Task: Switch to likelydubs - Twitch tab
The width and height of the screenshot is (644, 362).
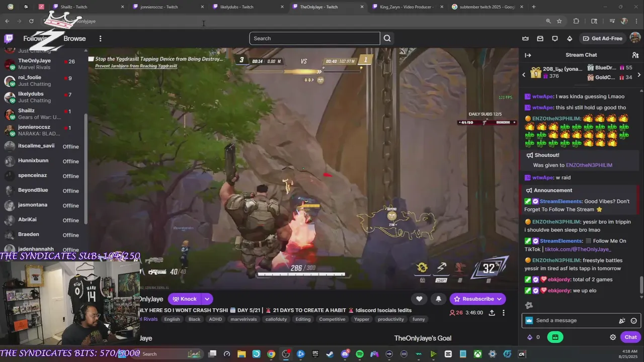Action: click(x=249, y=7)
